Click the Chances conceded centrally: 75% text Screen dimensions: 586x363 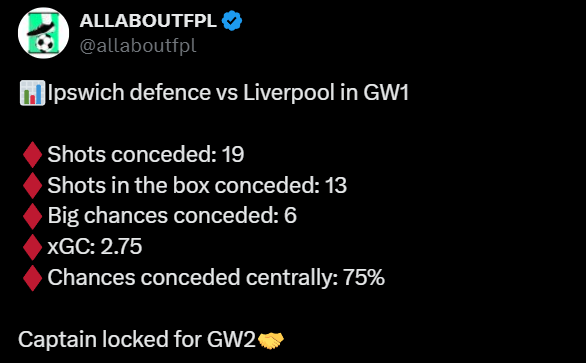coord(216,278)
